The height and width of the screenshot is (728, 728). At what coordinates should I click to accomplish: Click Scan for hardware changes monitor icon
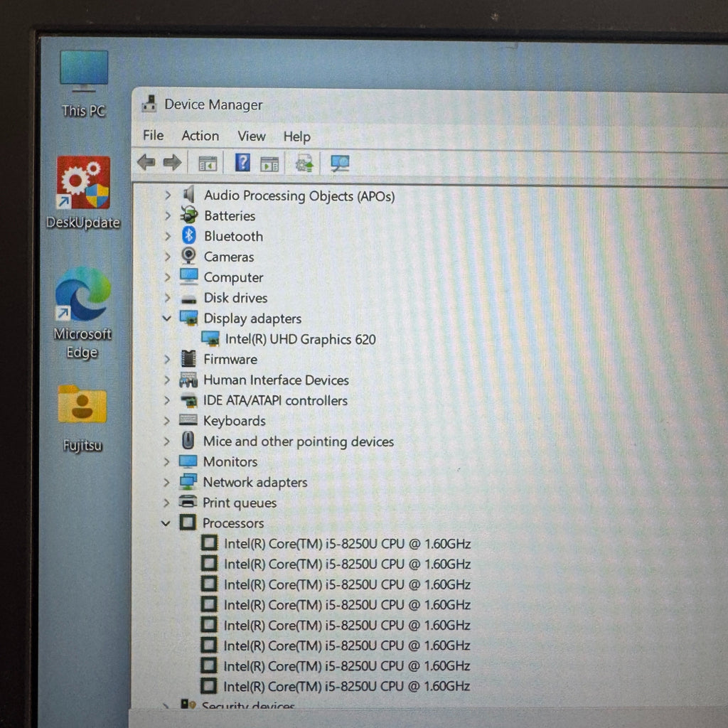(340, 163)
